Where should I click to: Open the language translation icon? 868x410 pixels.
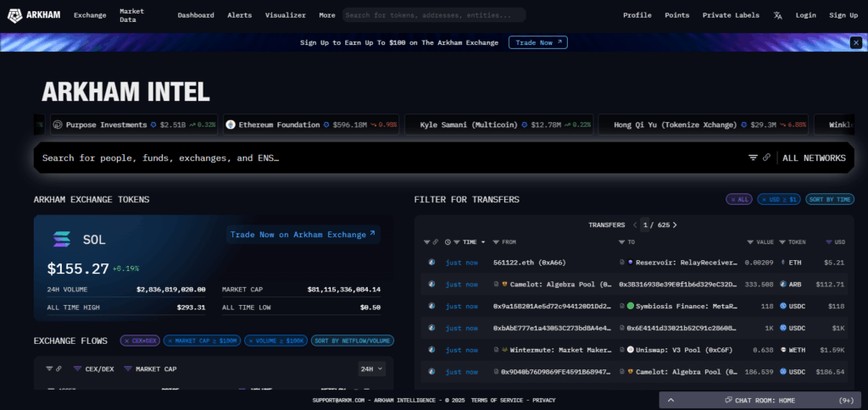[778, 15]
